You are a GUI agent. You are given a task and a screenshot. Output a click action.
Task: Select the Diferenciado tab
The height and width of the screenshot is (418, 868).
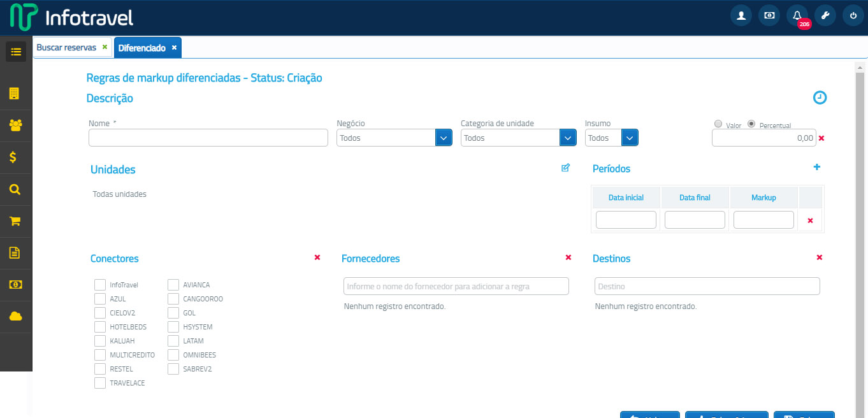tap(141, 48)
